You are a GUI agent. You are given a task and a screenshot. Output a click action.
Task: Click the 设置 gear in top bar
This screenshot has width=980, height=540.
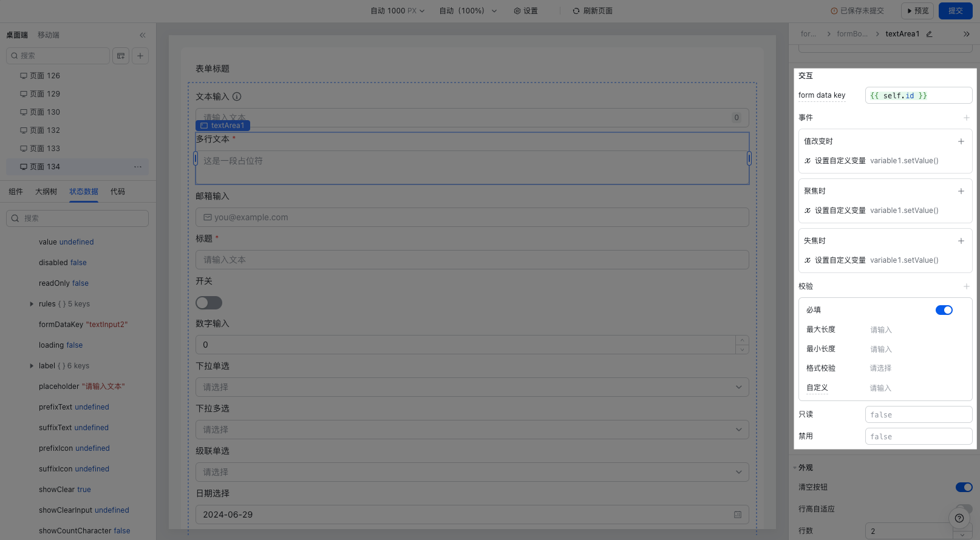(526, 11)
